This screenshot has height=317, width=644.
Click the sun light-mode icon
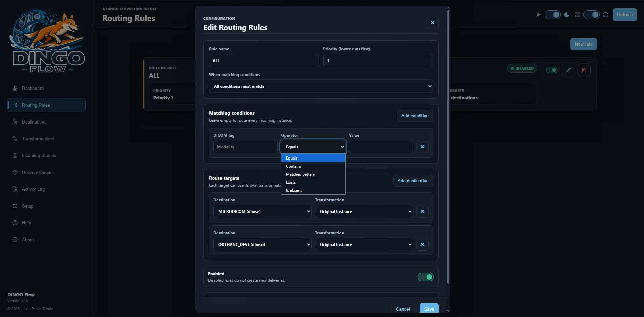[x=538, y=15]
